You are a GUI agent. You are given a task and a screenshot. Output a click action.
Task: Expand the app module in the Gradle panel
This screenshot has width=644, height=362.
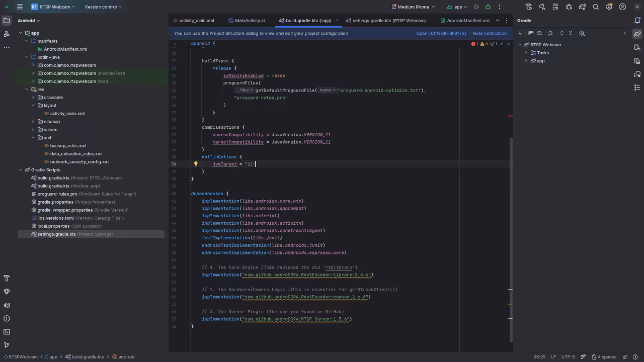coord(526,60)
